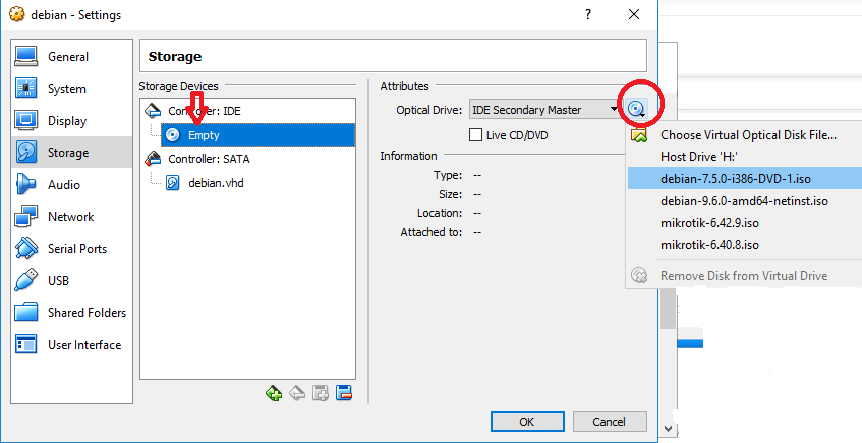Select mikrotik-6.40.8.iso from menu
Image resolution: width=862 pixels, height=443 pixels.
[x=745, y=245]
